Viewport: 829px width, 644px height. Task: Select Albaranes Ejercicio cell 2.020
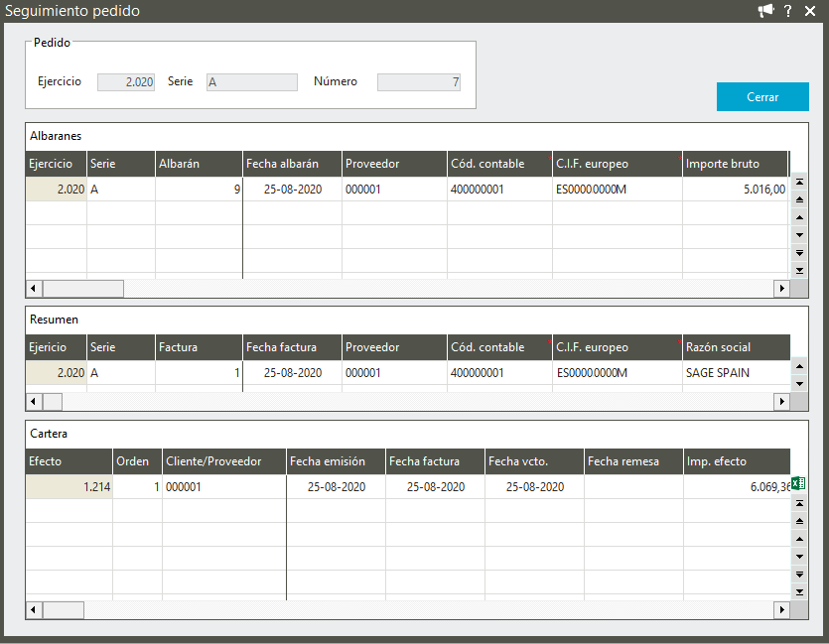click(56, 190)
